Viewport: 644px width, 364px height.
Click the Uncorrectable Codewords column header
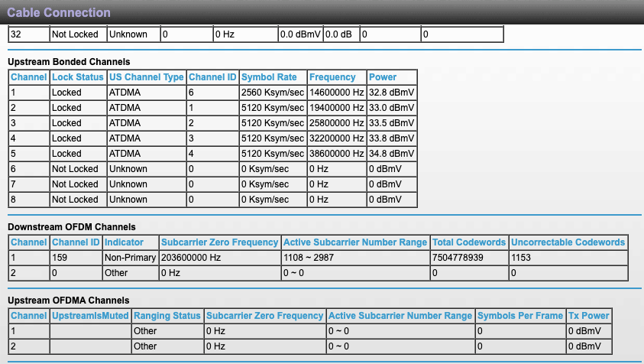(568, 242)
